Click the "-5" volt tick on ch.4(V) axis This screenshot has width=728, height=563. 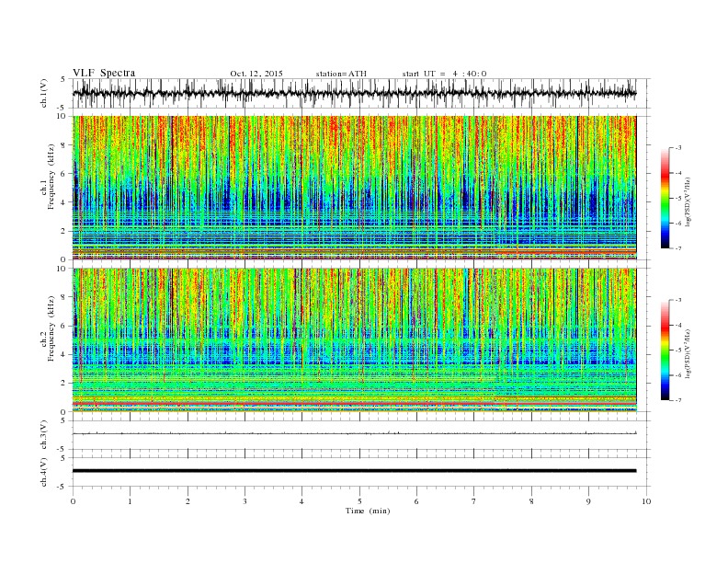tap(63, 487)
